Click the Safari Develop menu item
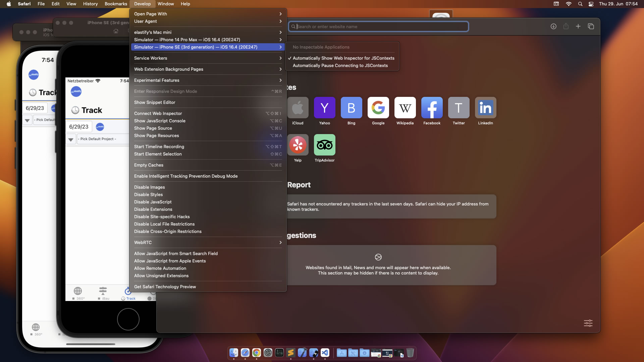This screenshot has width=644, height=362. pyautogui.click(x=142, y=4)
